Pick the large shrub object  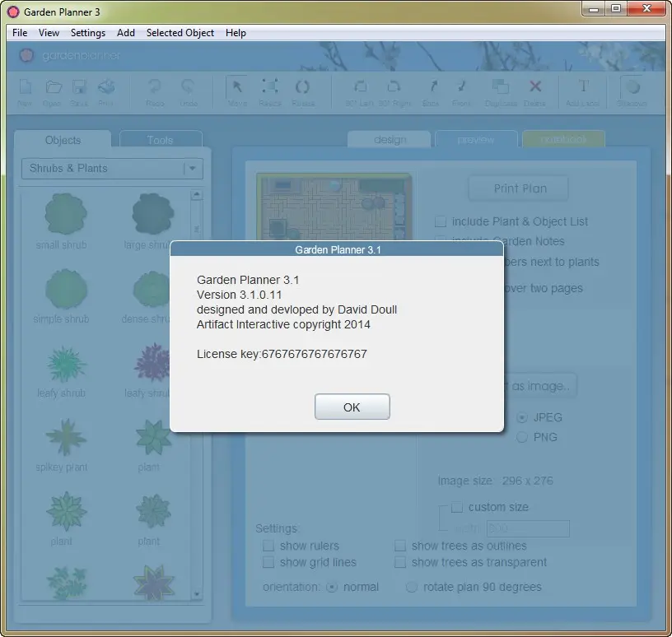pos(152,213)
